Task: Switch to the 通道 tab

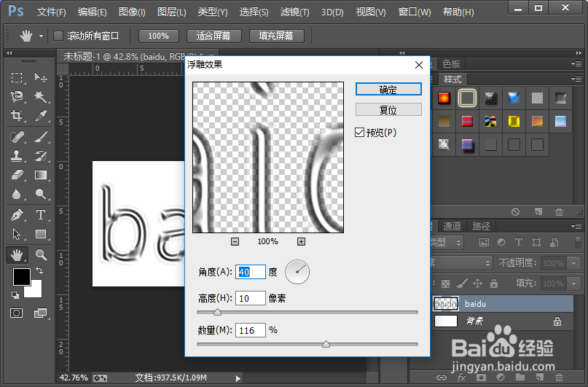Action: point(452,226)
